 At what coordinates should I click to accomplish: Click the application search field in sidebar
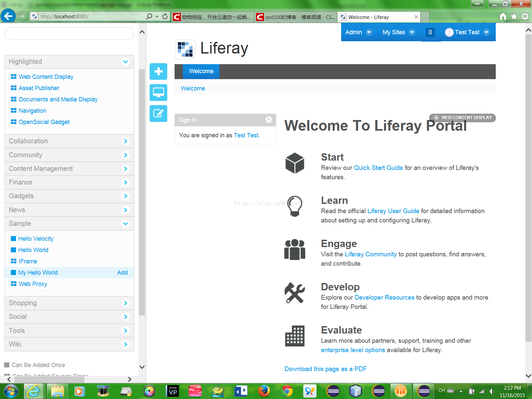tap(69, 33)
